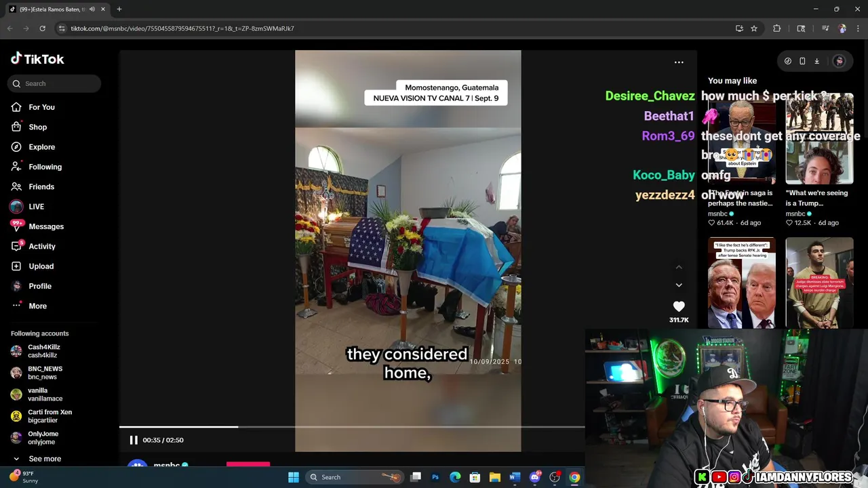Open the RFK Jr. and Trump video thumbnail
The image size is (868, 488).
click(742, 283)
